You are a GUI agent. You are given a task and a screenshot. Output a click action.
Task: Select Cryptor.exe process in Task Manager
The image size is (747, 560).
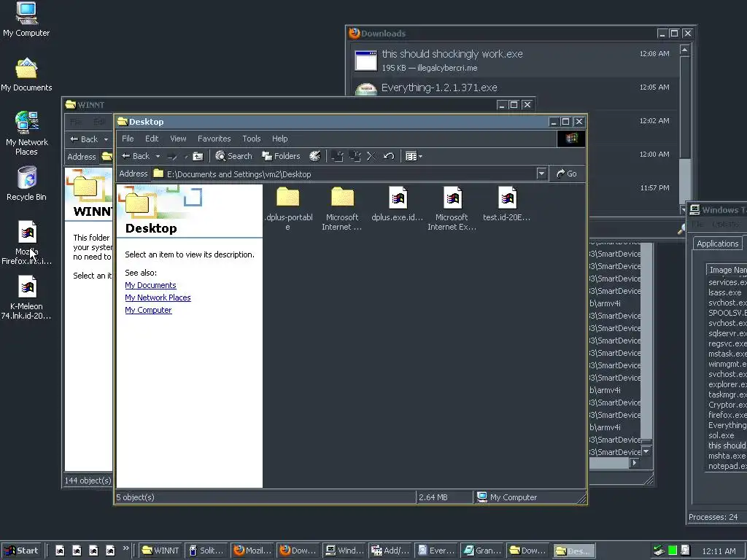727,405
